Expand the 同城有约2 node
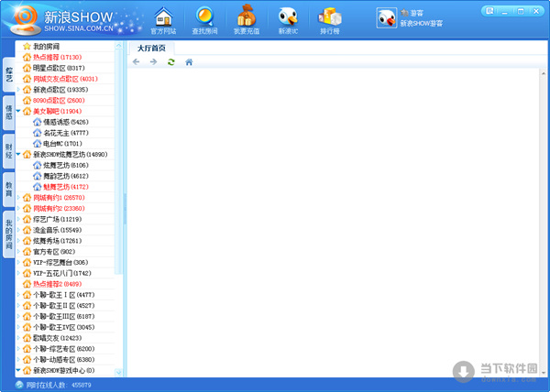The height and width of the screenshot is (392, 550). click(x=18, y=209)
